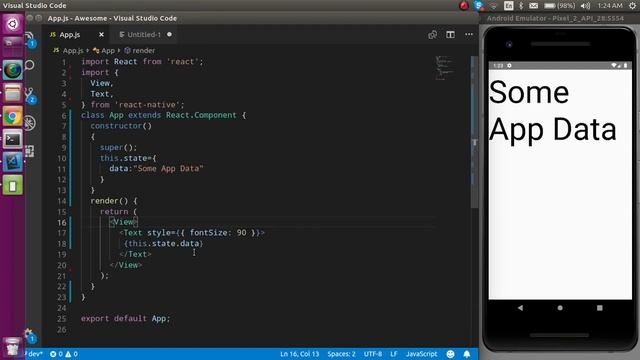
Task: Open the Search view in activity bar
Action: tap(30, 65)
